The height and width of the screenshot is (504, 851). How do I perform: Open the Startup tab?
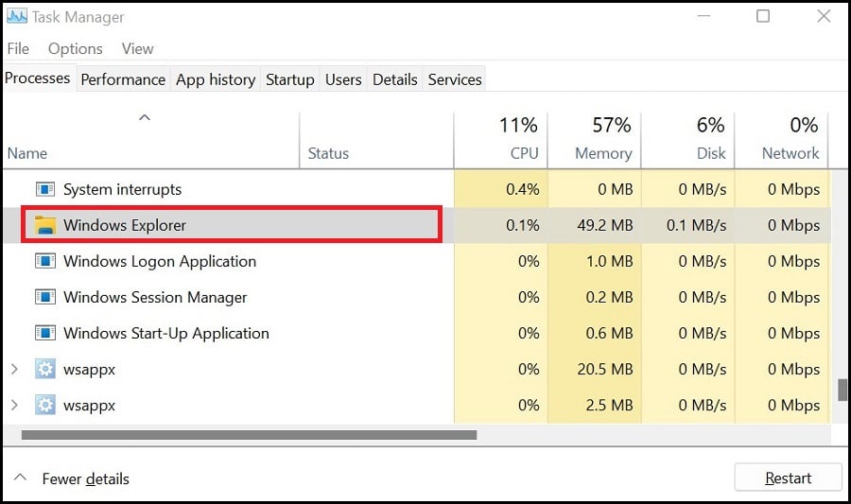(290, 79)
